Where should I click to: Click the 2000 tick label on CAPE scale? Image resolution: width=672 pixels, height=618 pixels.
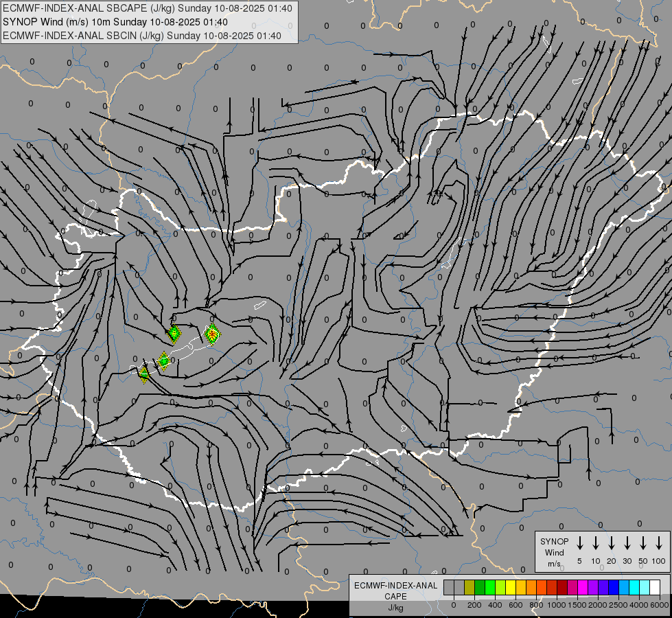coord(597,605)
